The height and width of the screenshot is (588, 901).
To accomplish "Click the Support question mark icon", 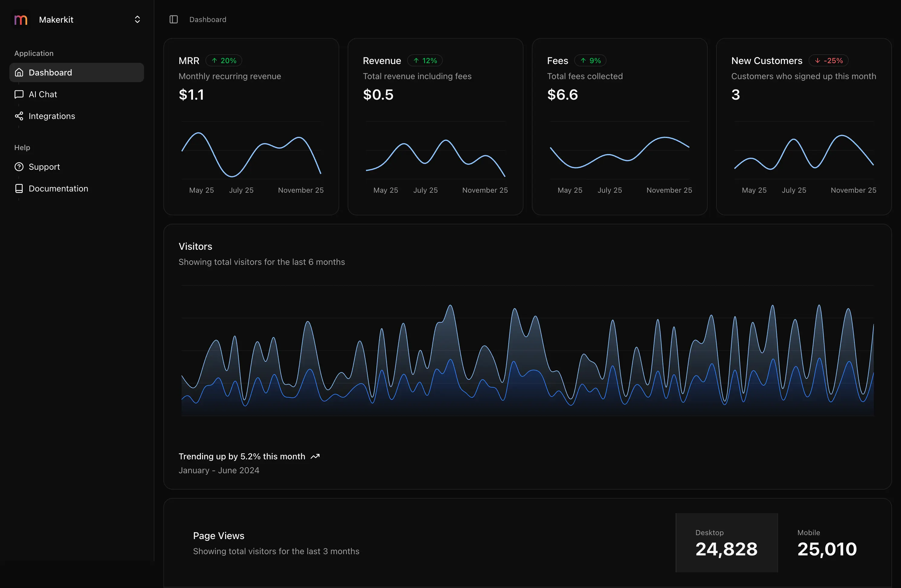I will [x=19, y=167].
